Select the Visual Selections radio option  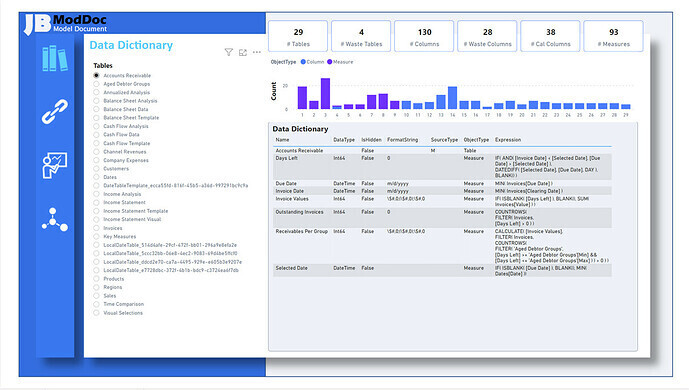point(96,313)
